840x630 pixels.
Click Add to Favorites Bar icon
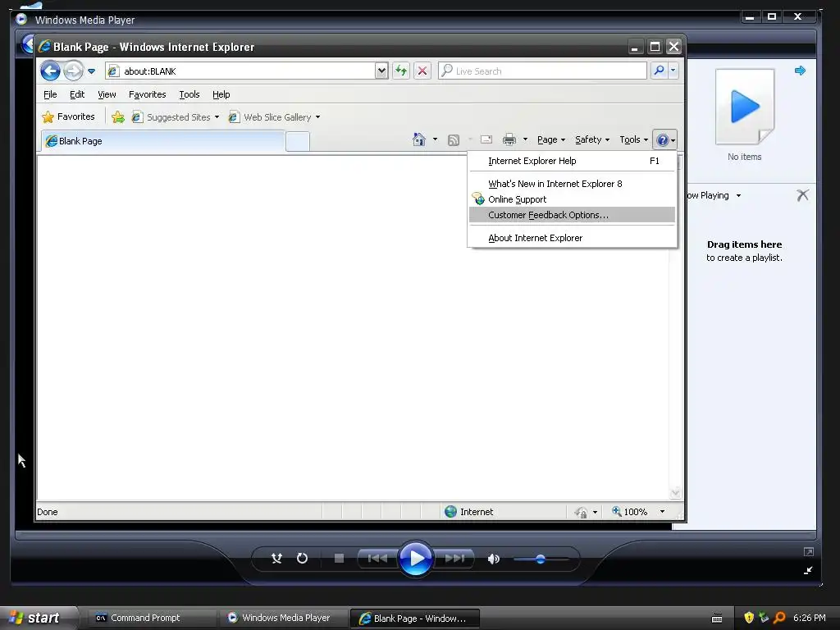tap(118, 116)
